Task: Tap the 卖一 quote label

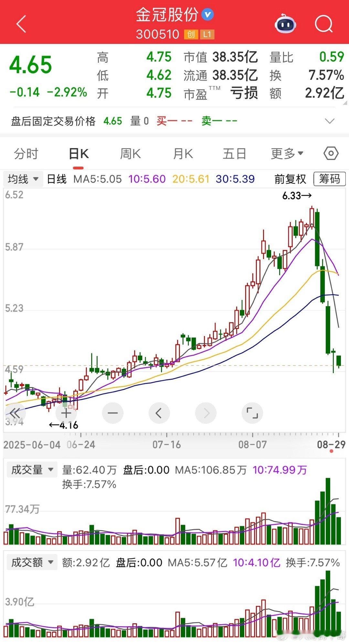Action: pos(212,121)
